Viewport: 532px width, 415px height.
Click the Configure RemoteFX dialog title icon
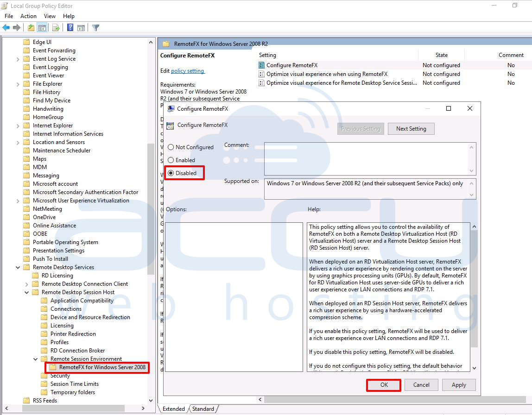(x=171, y=109)
